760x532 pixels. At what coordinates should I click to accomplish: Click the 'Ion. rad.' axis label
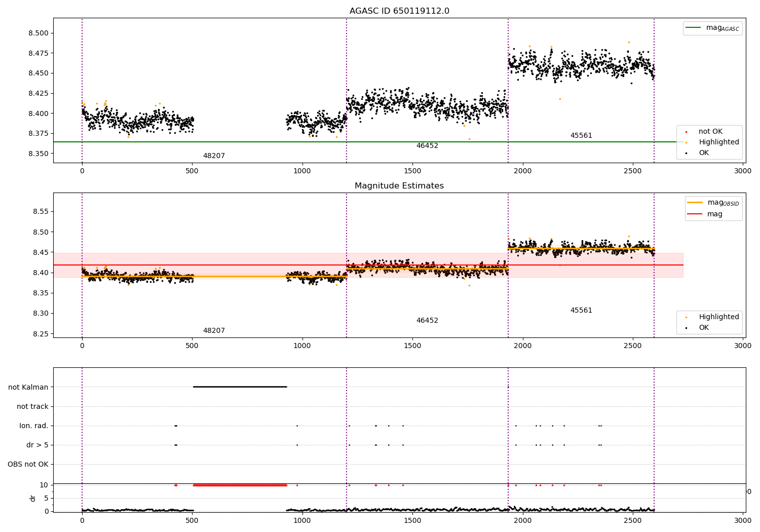tap(34, 426)
